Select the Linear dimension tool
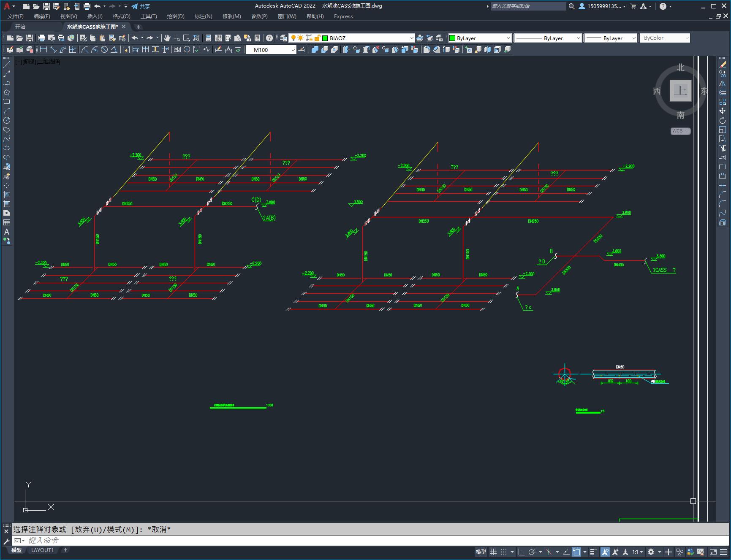 [x=43, y=50]
